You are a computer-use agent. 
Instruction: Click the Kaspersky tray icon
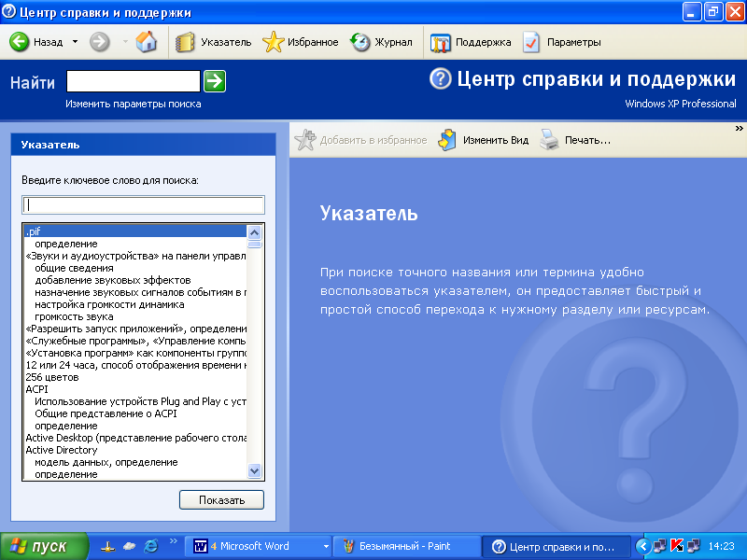click(676, 546)
